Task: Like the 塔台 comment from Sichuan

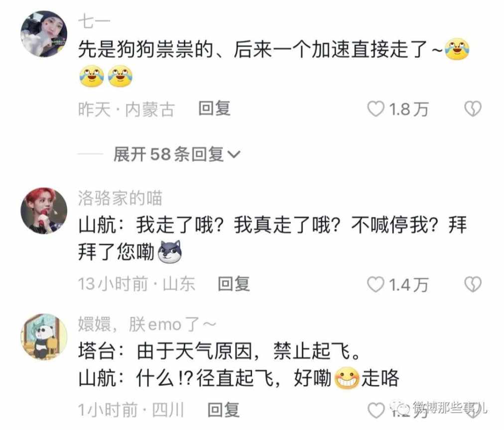Action: coord(376,411)
